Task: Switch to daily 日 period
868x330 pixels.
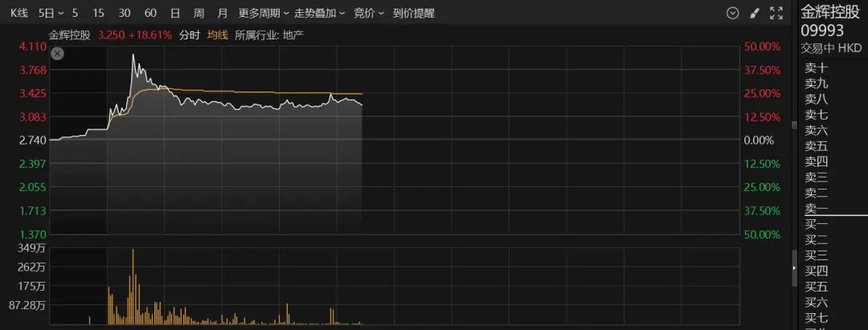Action: (x=175, y=14)
